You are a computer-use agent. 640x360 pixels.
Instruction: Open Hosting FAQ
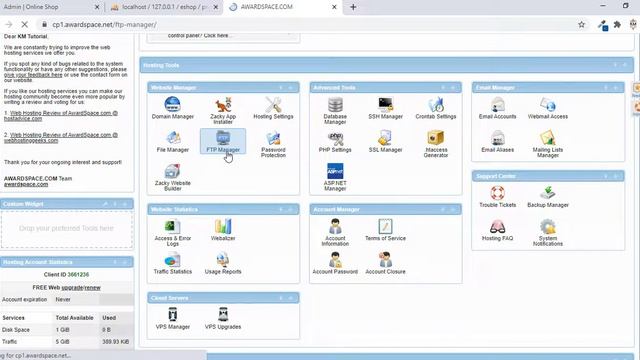(497, 230)
